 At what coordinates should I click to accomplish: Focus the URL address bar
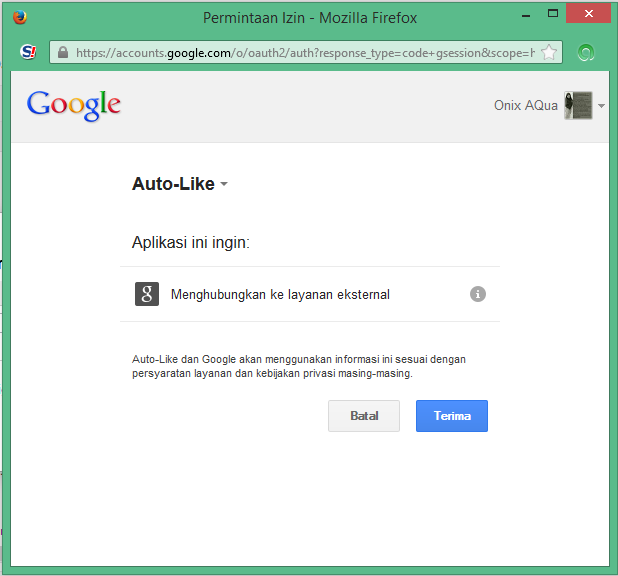305,52
